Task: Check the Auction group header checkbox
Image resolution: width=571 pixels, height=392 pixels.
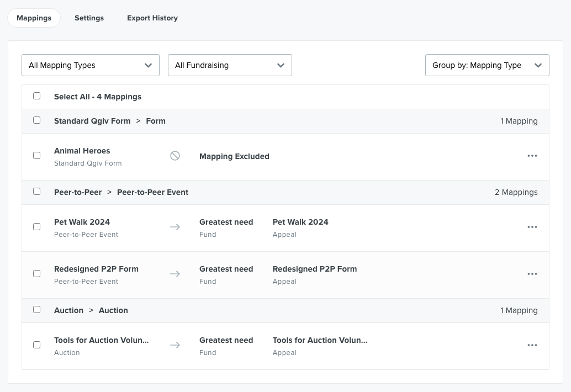Action: 37,310
